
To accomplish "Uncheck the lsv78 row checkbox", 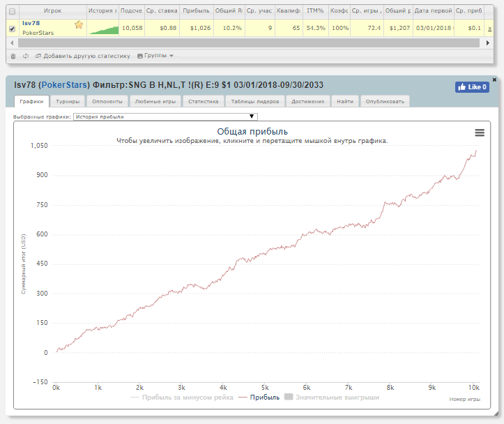I will click(13, 29).
